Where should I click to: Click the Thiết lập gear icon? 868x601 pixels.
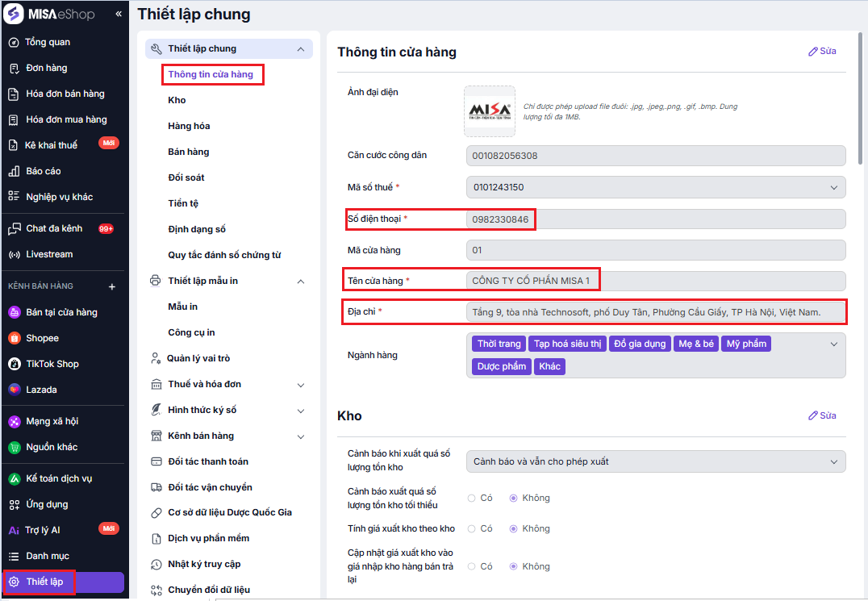[x=14, y=582]
